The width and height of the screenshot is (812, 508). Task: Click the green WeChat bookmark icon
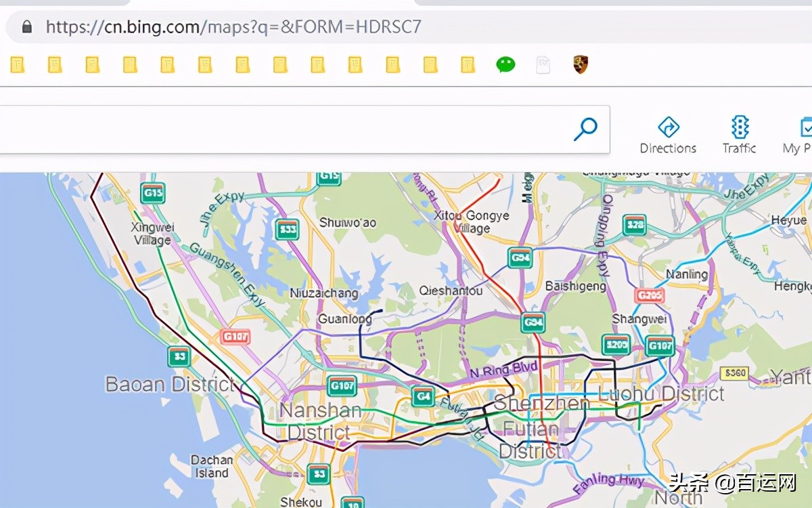click(505, 65)
